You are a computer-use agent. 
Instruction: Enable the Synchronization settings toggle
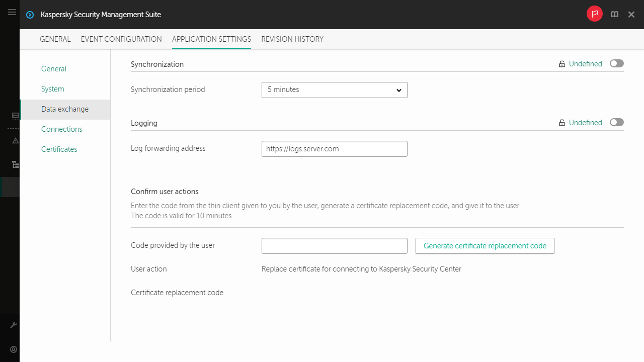point(616,63)
